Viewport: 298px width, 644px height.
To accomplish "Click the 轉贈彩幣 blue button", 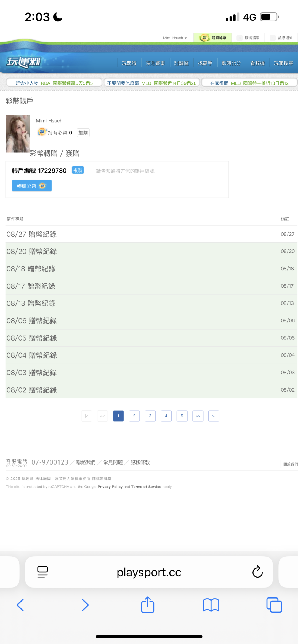I will [x=32, y=186].
